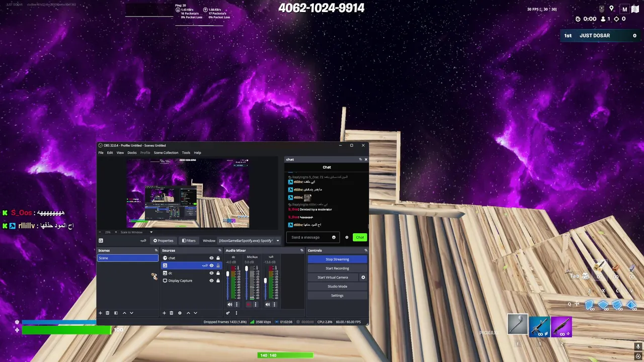This screenshot has width=644, height=362.
Task: Remove selected scene with trash icon
Action: pyautogui.click(x=107, y=313)
